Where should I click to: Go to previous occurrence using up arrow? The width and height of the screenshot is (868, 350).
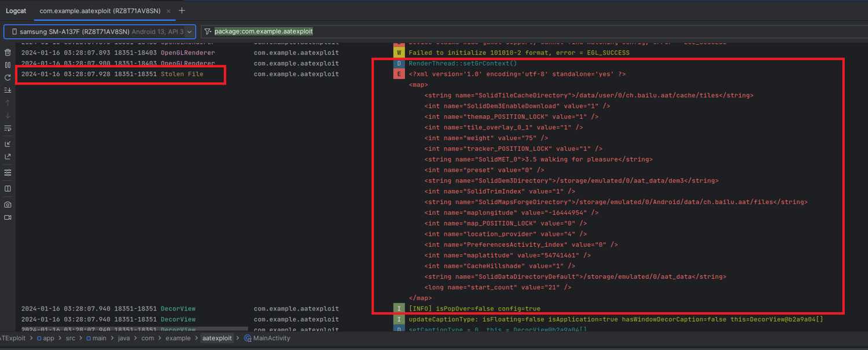(8, 103)
